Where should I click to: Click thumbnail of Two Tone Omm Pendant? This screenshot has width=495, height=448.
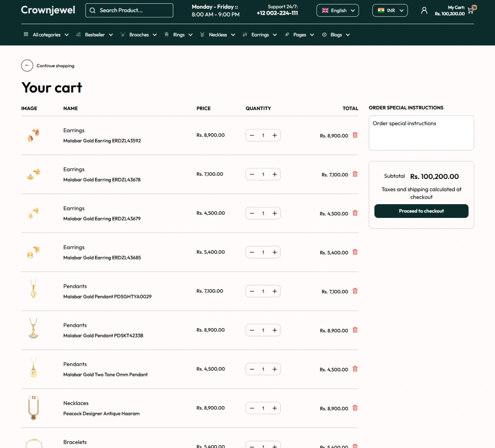pyautogui.click(x=33, y=367)
